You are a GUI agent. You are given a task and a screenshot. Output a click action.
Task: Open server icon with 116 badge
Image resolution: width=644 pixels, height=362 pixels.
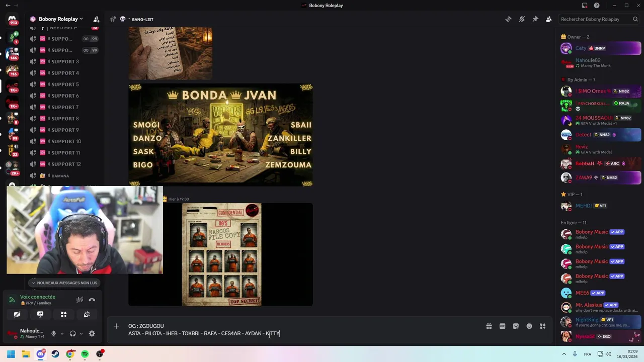(x=12, y=69)
